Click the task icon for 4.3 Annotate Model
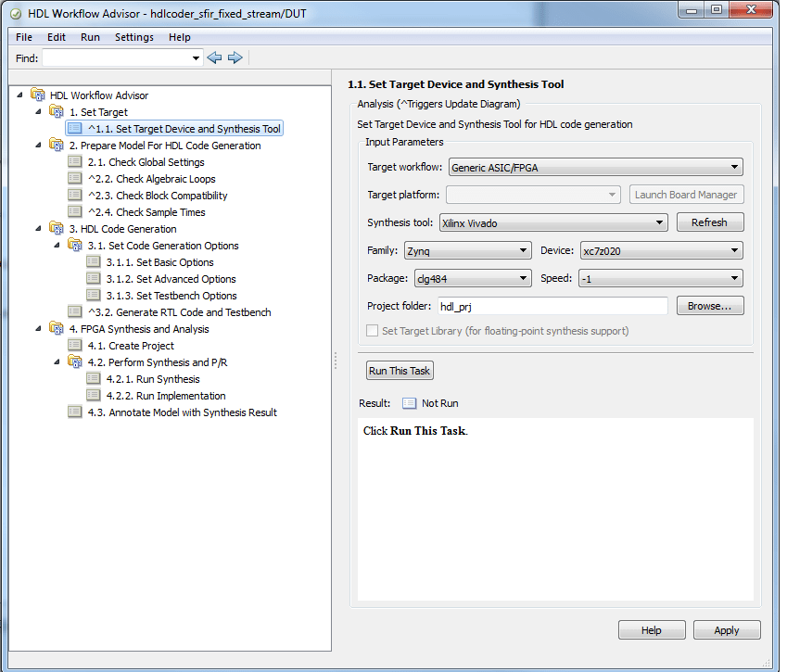This screenshot has width=787, height=672. click(75, 412)
